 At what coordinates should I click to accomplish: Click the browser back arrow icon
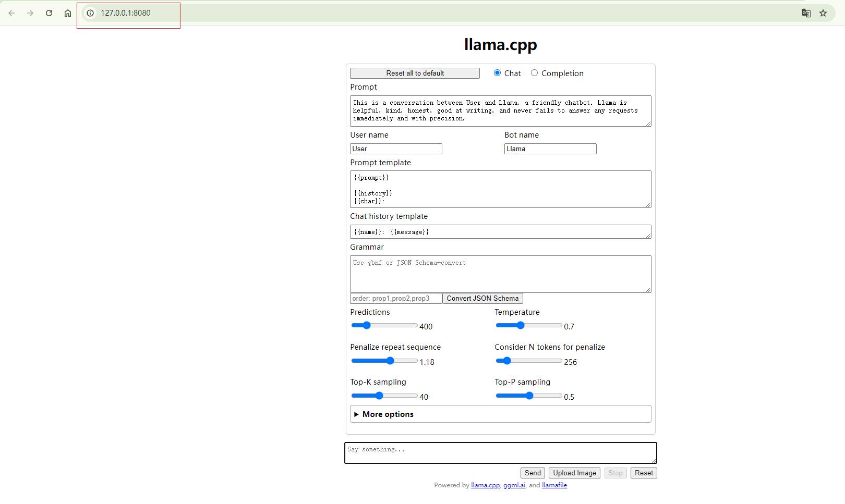[11, 13]
